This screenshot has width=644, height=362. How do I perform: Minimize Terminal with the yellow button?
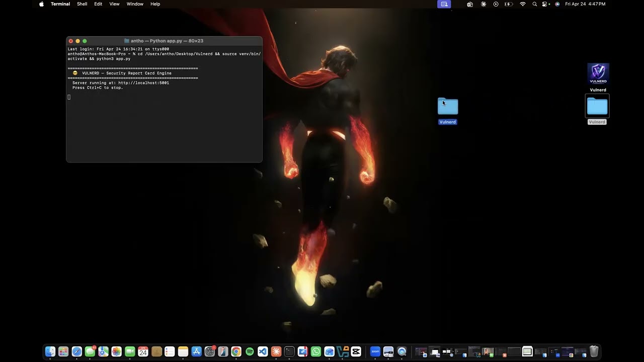[x=77, y=41]
